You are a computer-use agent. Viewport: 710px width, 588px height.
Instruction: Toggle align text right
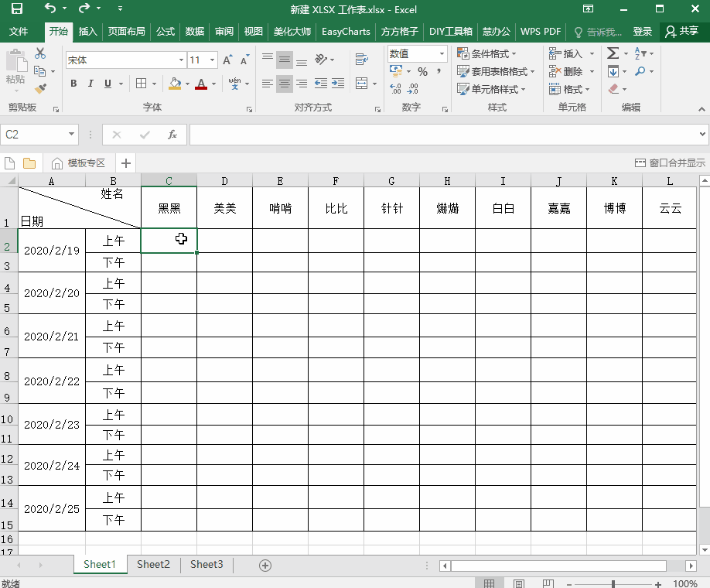302,84
